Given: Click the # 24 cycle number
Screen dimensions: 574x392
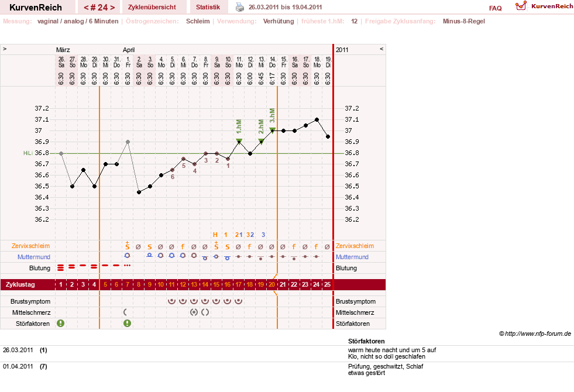Looking at the screenshot, I should [x=99, y=8].
